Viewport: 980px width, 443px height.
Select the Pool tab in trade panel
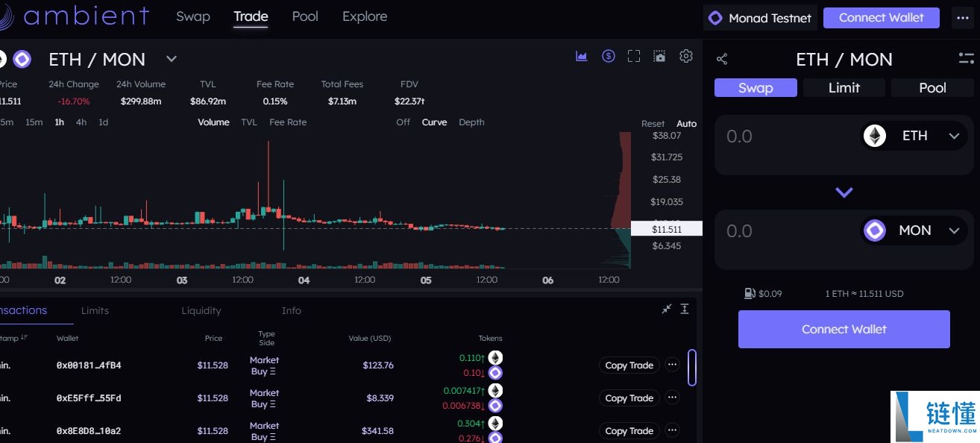tap(932, 87)
